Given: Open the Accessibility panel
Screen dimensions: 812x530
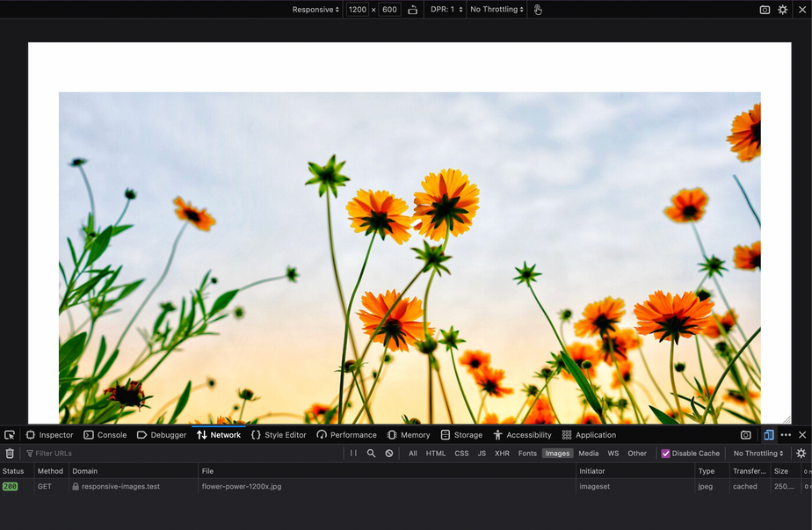Looking at the screenshot, I should 523,434.
